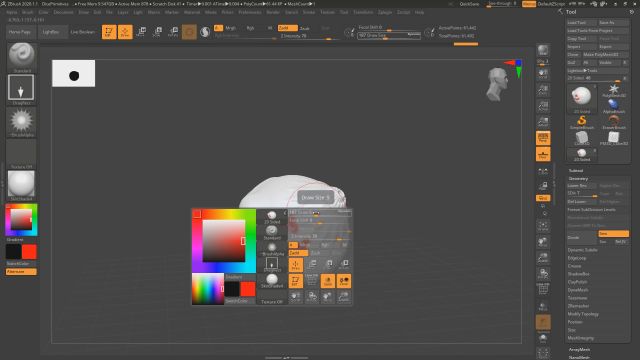
Task: Click the AAHalf icon in right shelf
Action: pyautogui.click(x=543, y=122)
